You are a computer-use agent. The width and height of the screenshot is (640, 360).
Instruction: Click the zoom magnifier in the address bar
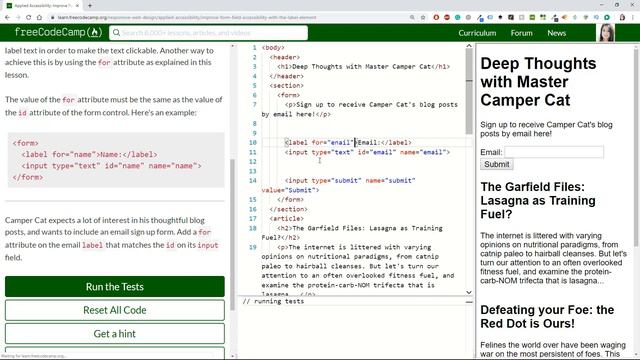pos(412,18)
